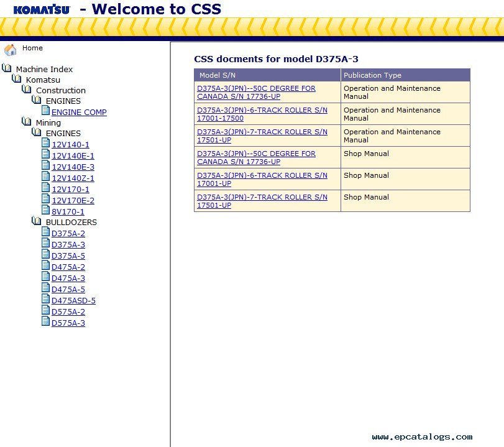Click document icon next to 12V170-1

[46, 188]
